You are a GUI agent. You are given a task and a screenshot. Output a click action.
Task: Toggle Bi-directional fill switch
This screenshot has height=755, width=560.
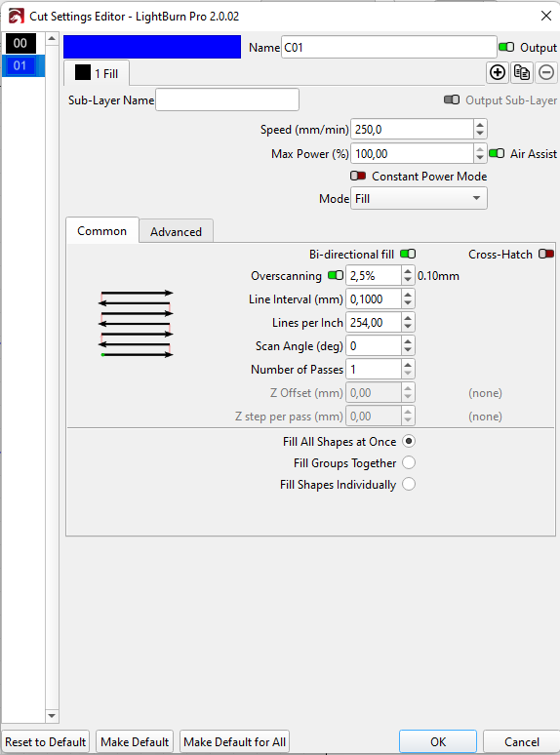(408, 254)
